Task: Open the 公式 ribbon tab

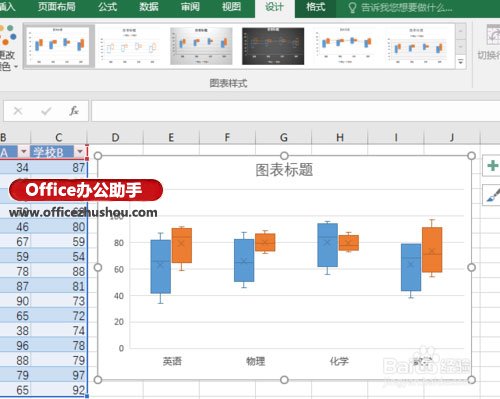Action: point(108,7)
